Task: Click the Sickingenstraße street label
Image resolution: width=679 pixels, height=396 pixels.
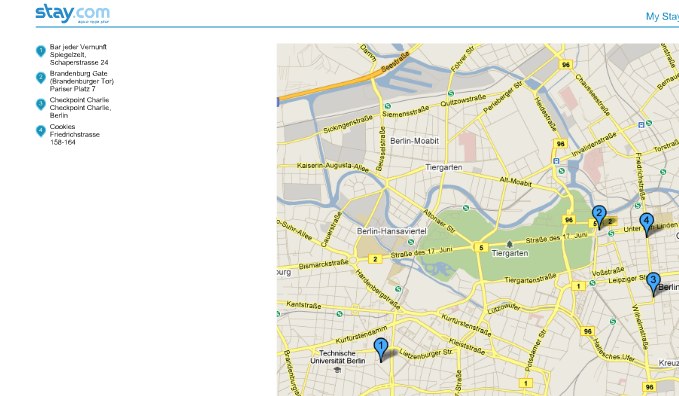Action: (x=348, y=124)
